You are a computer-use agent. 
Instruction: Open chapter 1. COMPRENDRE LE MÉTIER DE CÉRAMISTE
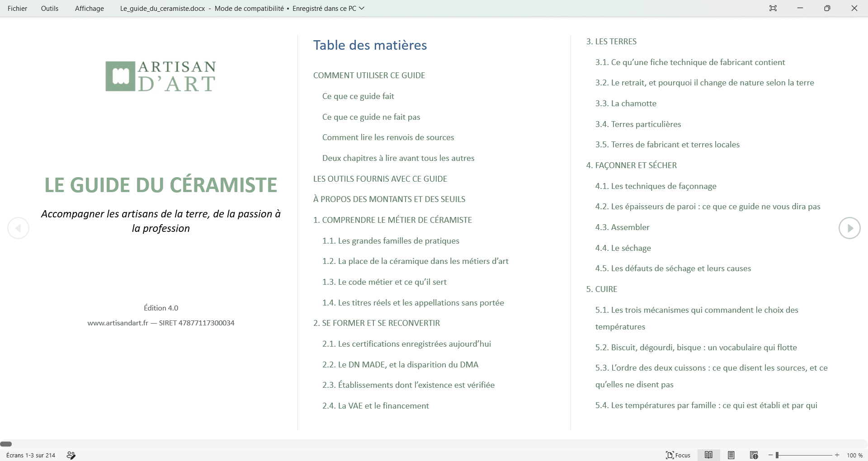pos(392,220)
